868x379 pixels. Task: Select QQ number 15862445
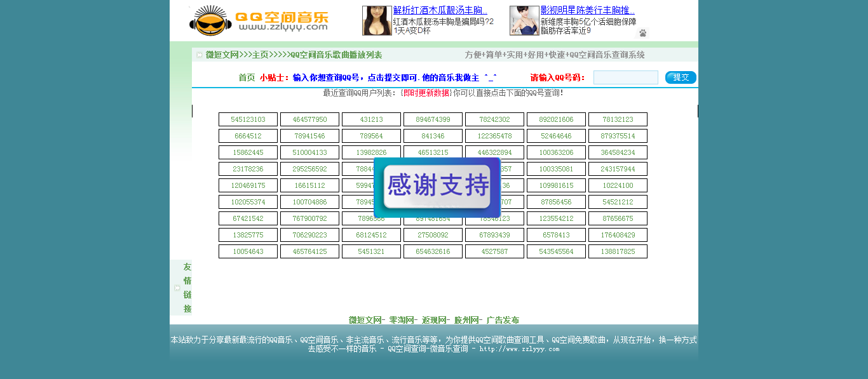click(x=248, y=152)
